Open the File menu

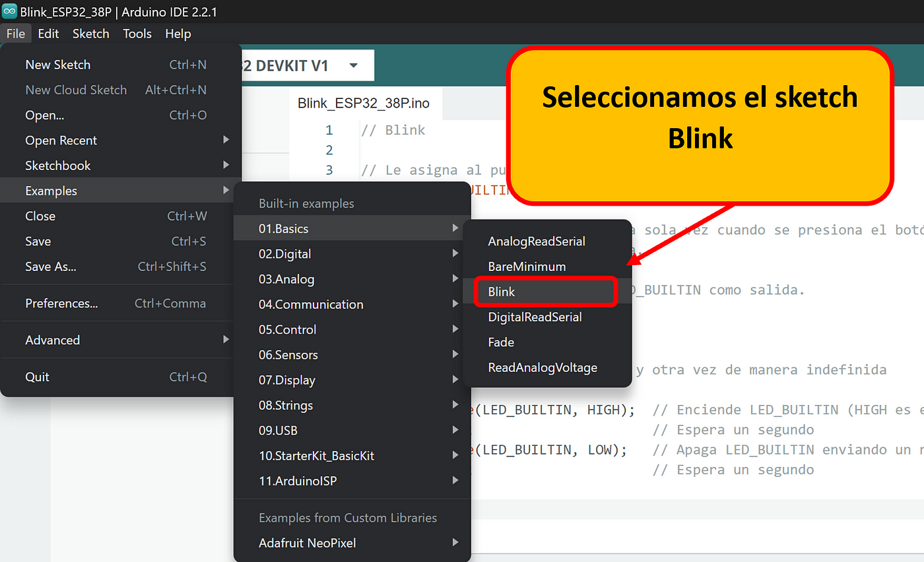pos(16,34)
